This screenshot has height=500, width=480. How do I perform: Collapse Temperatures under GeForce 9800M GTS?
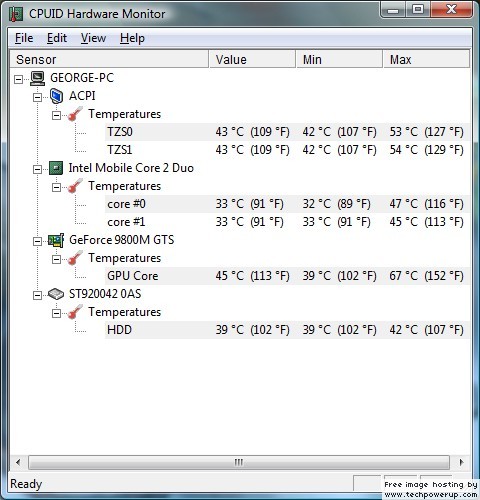(x=56, y=259)
